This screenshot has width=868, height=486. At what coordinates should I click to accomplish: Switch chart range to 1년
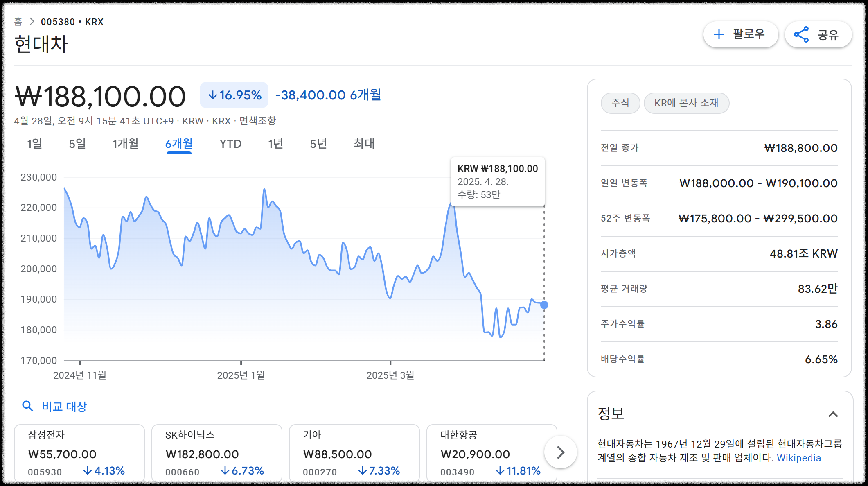[275, 144]
